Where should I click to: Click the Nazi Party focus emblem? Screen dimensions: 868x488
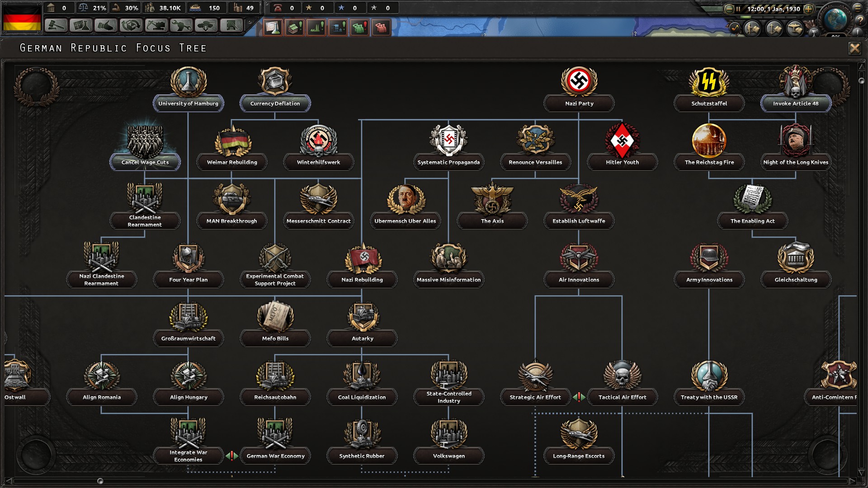click(579, 81)
